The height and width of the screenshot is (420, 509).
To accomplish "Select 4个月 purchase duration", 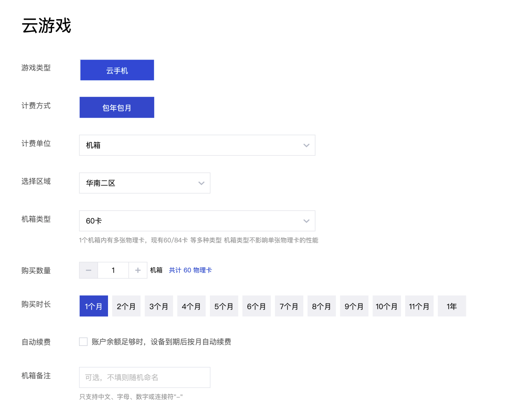I will click(191, 306).
